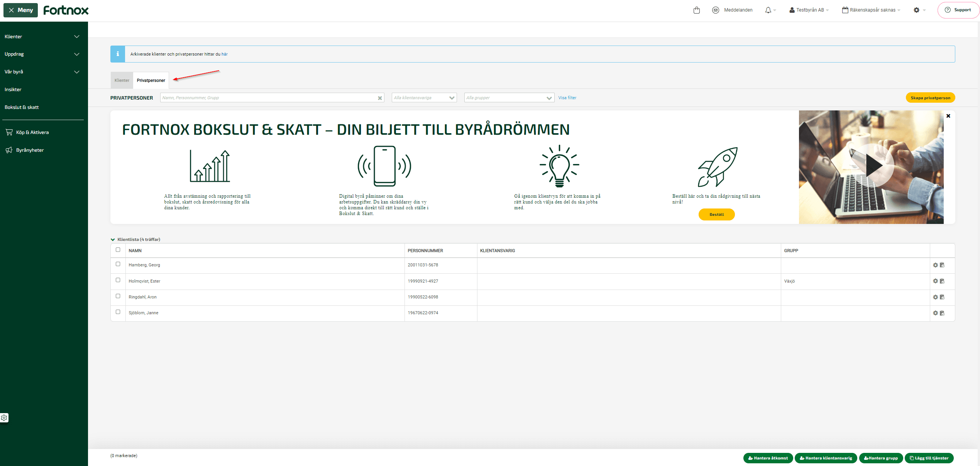Open clipboard check icon for Hamberg, Georg

point(942,265)
